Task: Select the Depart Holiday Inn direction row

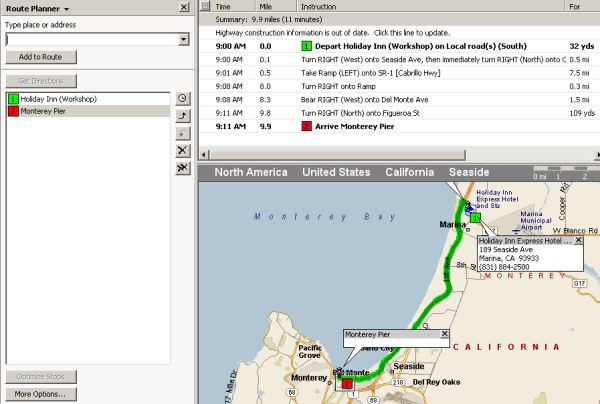Action: point(399,46)
